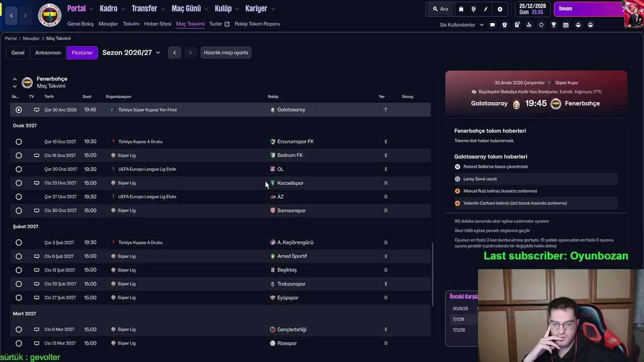644x362 pixels.
Task: Switch to the Antrenman tab
Action: 48,53
